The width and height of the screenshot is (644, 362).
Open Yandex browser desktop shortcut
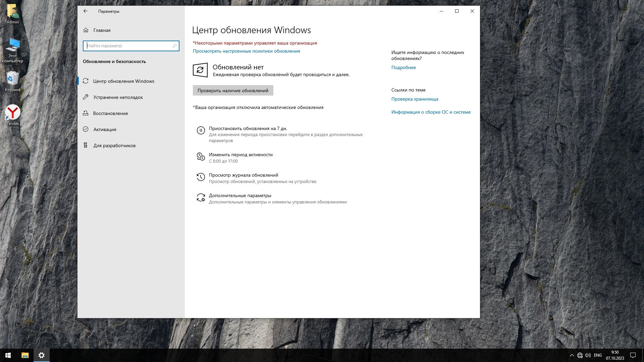[13, 113]
